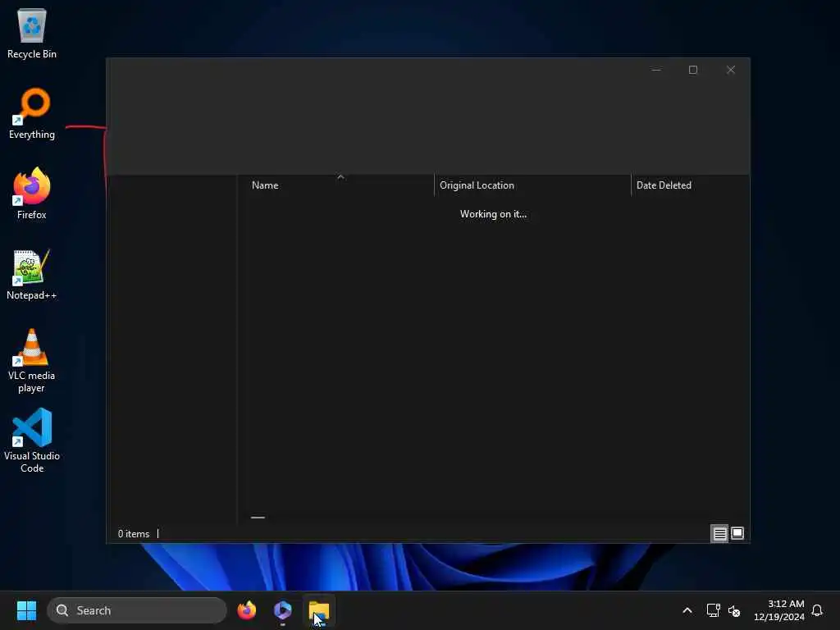The width and height of the screenshot is (840, 630).
Task: Open the purple media app taskbar icon
Action: 283,610
